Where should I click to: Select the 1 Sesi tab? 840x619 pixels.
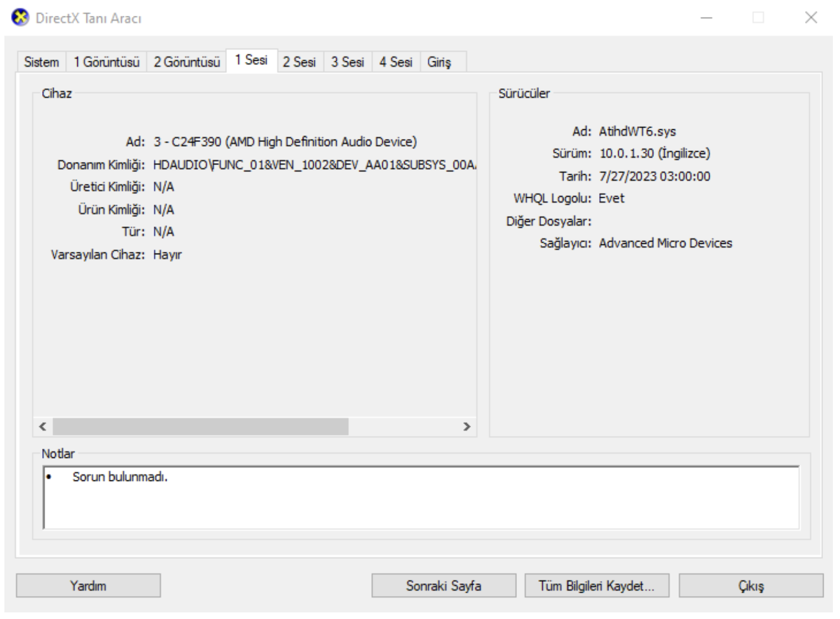click(251, 60)
